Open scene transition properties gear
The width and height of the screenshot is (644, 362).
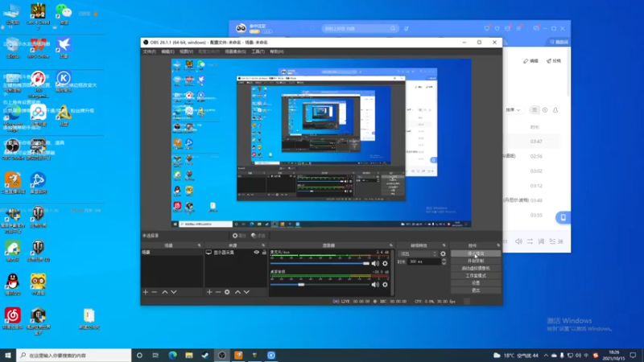[x=443, y=253]
